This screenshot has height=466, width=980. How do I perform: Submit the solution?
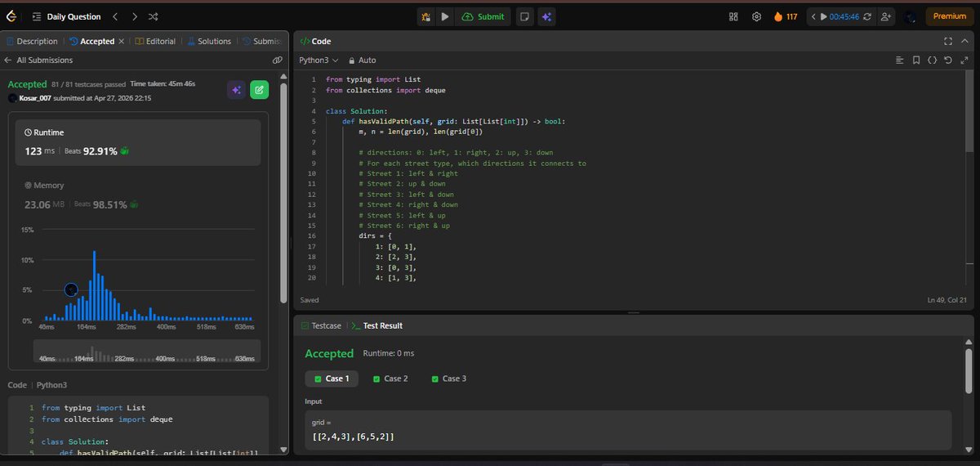tap(483, 16)
